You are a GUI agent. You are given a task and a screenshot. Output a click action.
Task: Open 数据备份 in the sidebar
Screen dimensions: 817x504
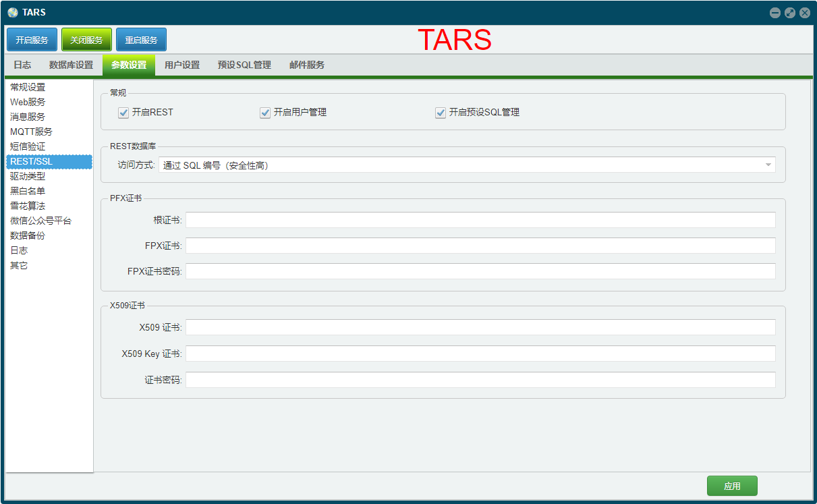point(49,235)
